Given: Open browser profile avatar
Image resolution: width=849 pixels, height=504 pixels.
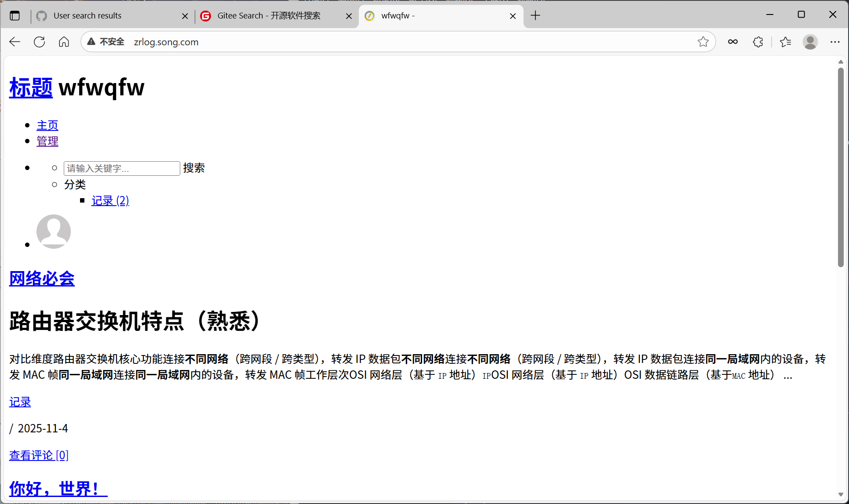Looking at the screenshot, I should pos(810,42).
